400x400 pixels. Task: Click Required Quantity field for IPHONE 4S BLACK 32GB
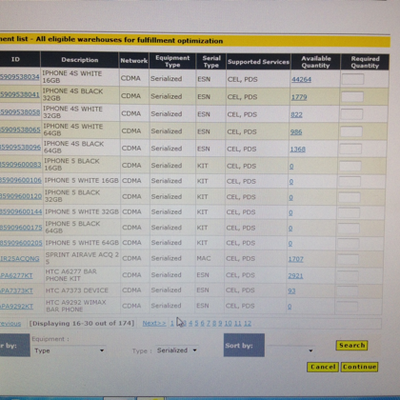click(352, 97)
